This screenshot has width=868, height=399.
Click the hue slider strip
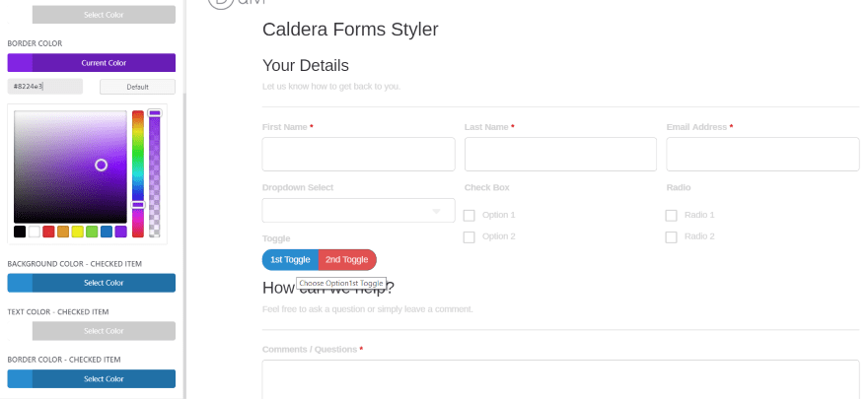coord(138,173)
